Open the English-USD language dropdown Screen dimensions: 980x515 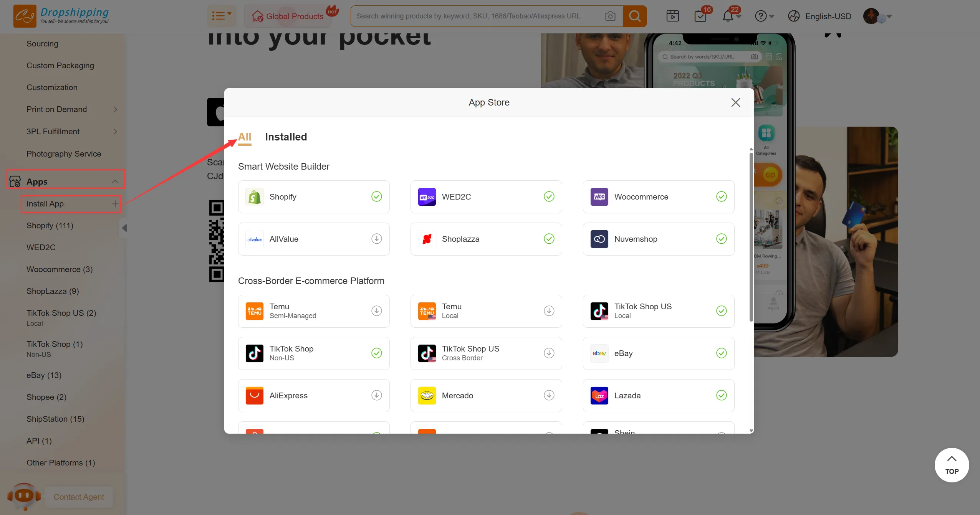(x=828, y=17)
